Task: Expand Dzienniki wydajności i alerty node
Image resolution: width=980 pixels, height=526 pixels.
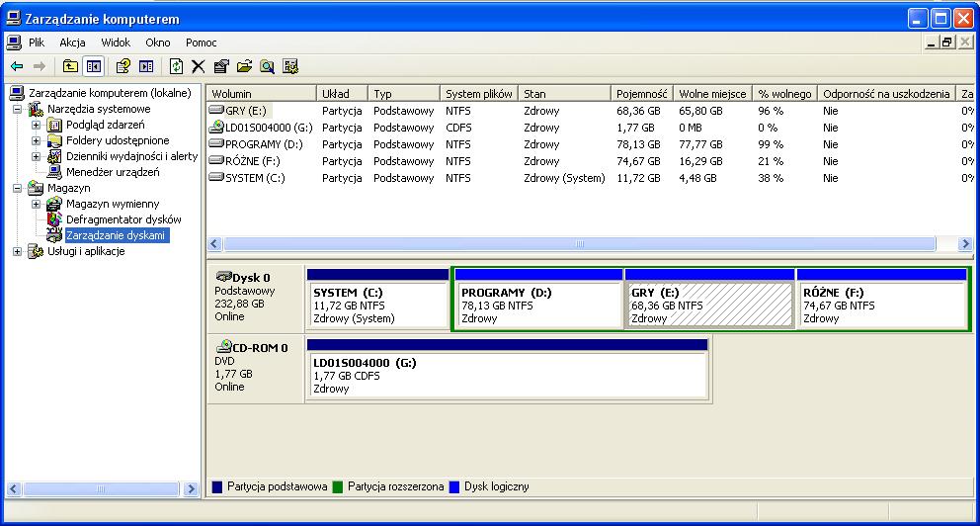Action: coord(37,156)
